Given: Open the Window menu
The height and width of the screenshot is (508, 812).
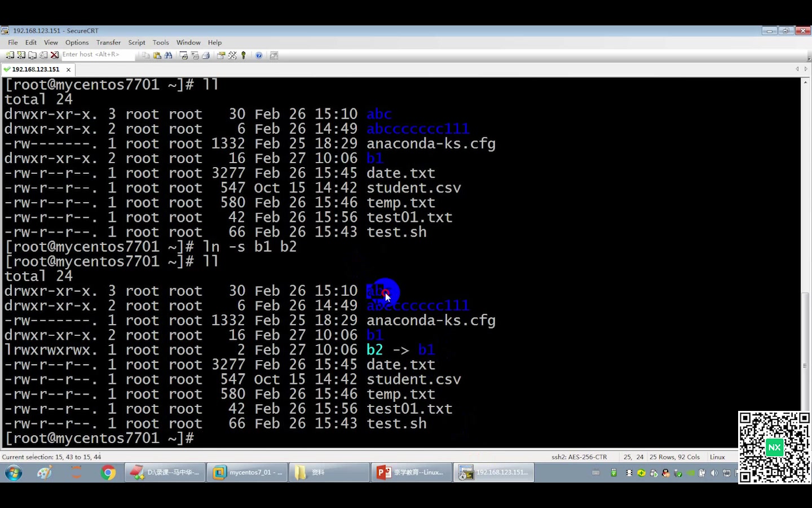Looking at the screenshot, I should click(188, 42).
